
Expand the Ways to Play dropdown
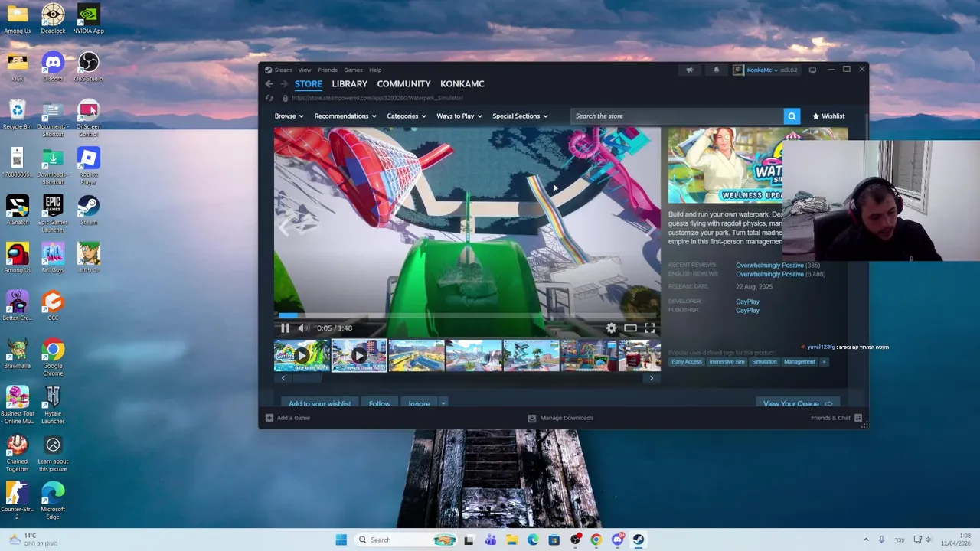[x=459, y=116]
